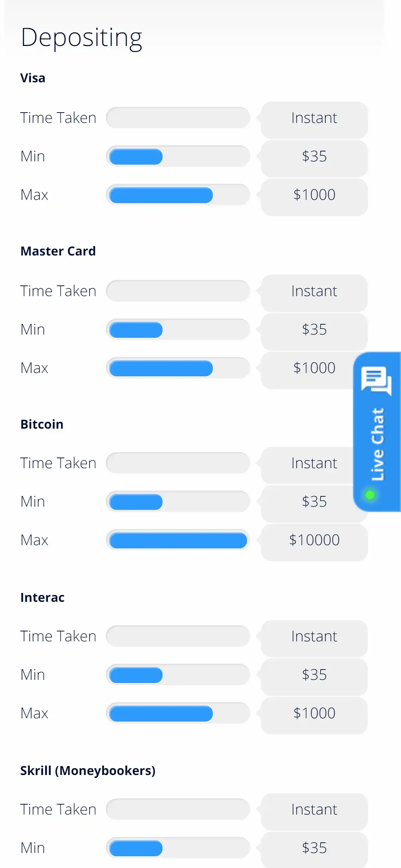Click the Visa Min progress bar

pyautogui.click(x=178, y=156)
